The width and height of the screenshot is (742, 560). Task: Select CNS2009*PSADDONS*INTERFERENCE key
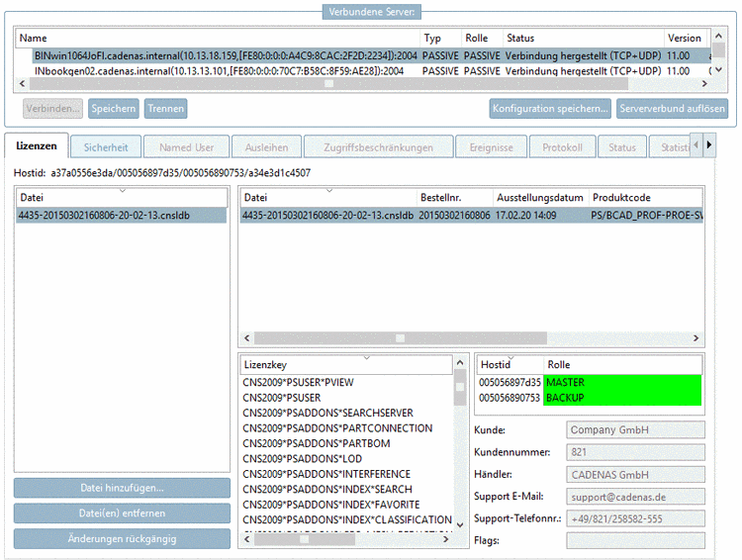click(x=346, y=474)
